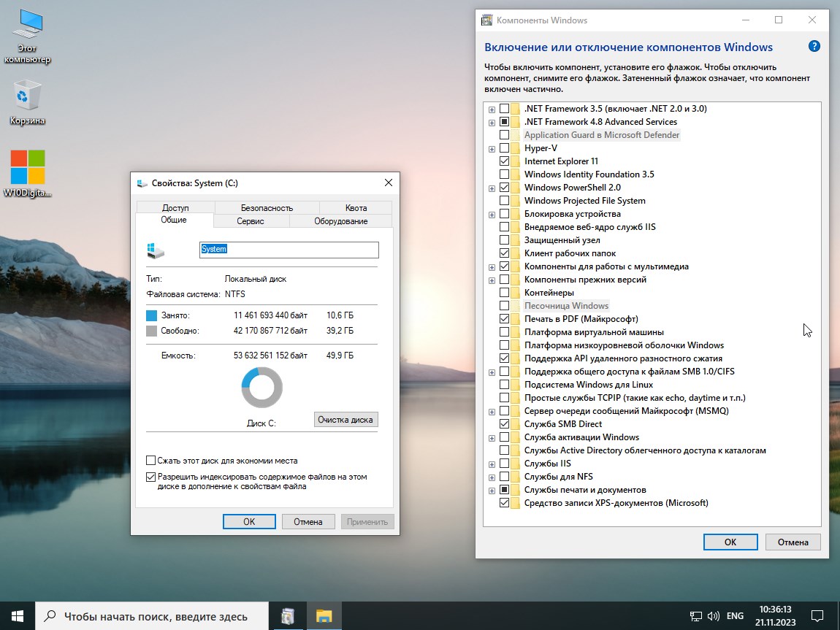Expand .NET Framework 4.8 Advanced Services
Screen dimensions: 840x630
tap(492, 123)
